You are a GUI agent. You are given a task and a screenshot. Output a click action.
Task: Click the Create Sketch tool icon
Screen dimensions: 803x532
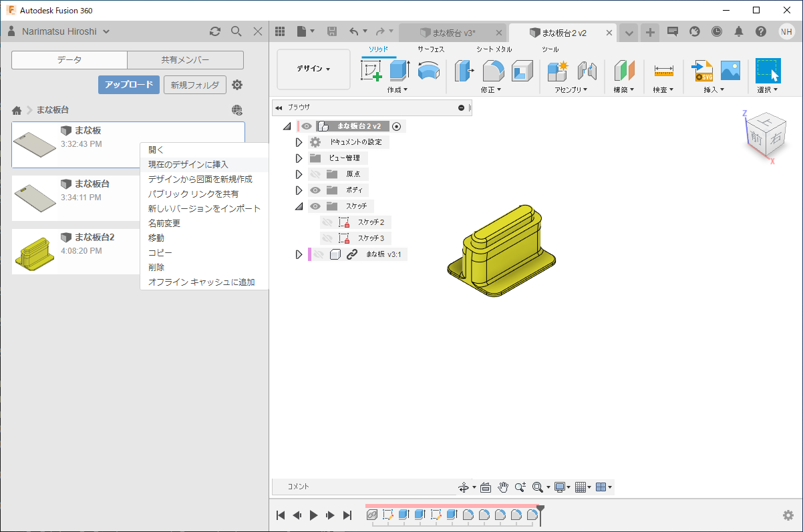371,70
